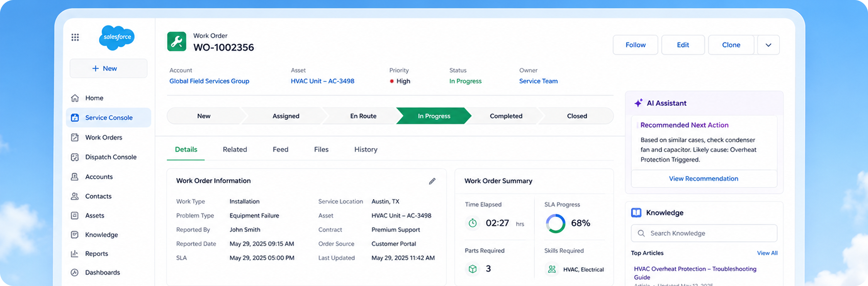Click the Parts Required box icon

[x=473, y=269]
